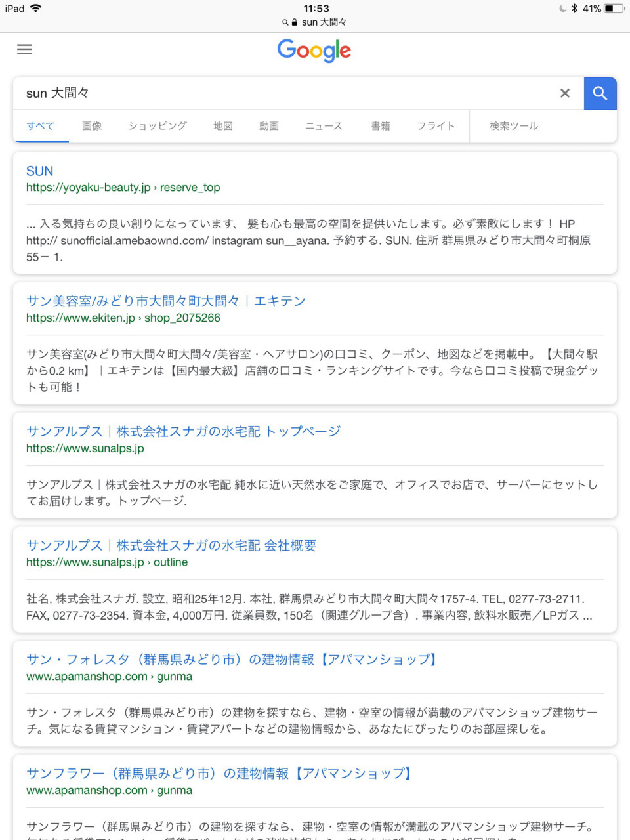Open サン・フォレスタ building info link
The height and width of the screenshot is (840, 630).
coord(232,660)
